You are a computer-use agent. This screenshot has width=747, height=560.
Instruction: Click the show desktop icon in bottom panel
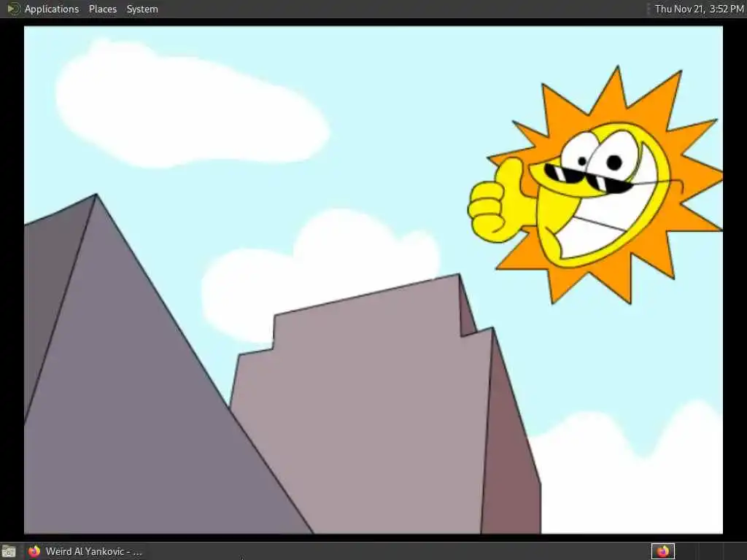point(8,551)
